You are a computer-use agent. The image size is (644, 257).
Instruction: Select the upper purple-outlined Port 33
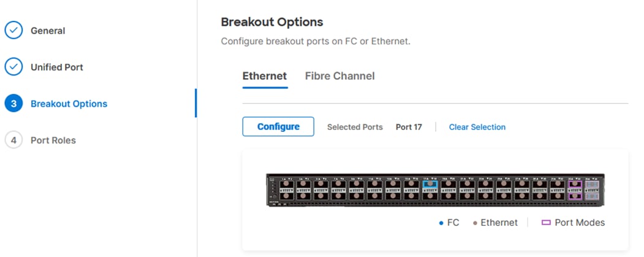click(x=575, y=184)
